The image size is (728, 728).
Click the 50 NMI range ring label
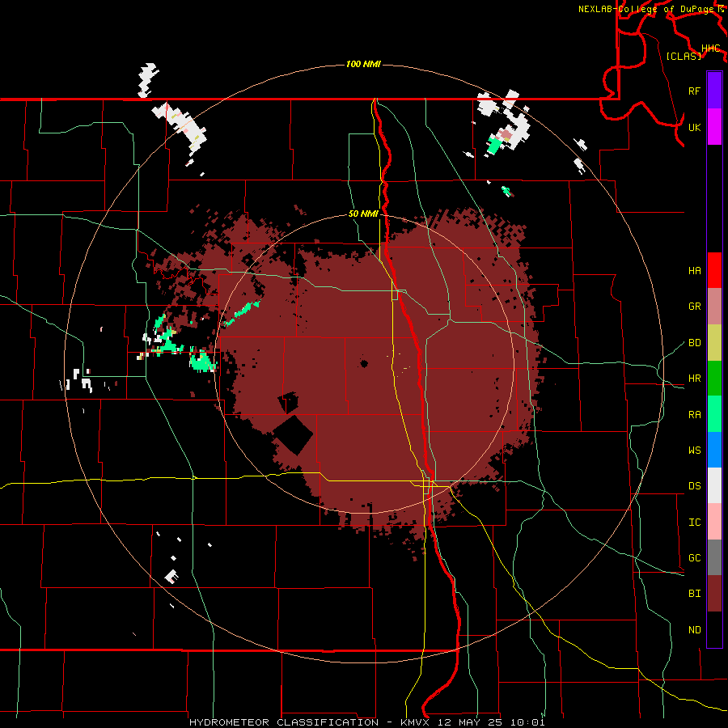coord(363,214)
